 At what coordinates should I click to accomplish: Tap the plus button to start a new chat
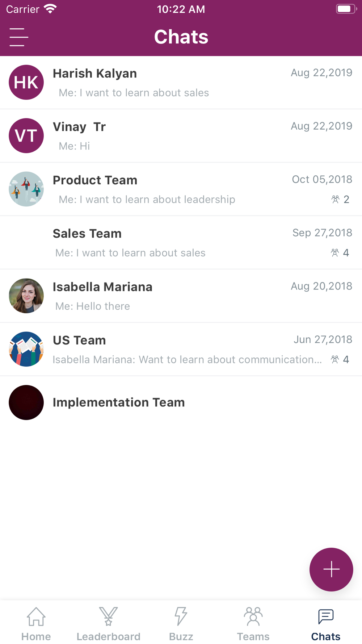331,569
